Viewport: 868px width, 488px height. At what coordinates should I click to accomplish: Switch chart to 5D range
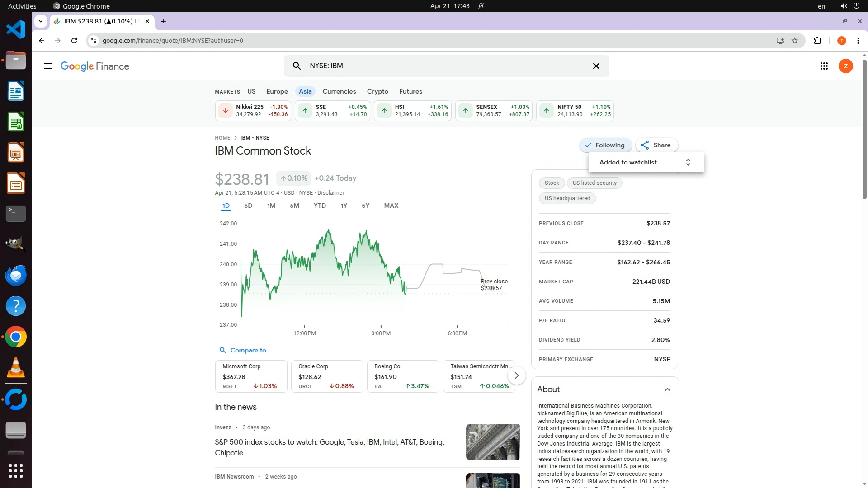pos(248,206)
